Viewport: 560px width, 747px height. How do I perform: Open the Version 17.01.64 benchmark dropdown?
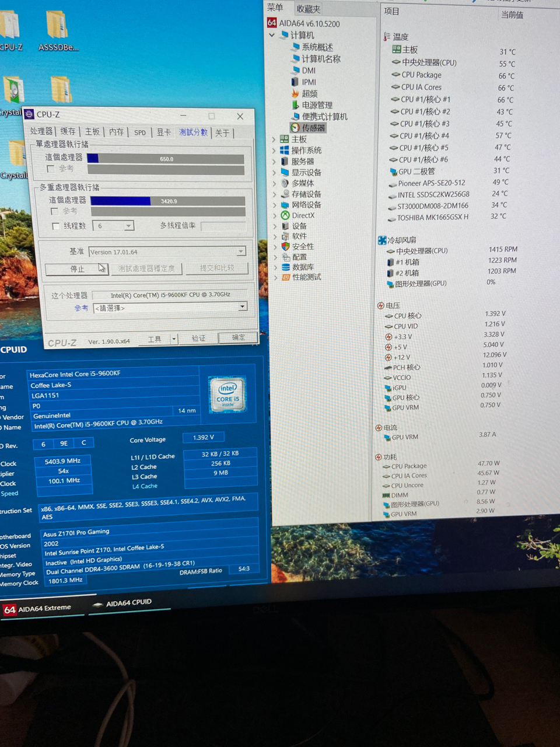[x=240, y=251]
